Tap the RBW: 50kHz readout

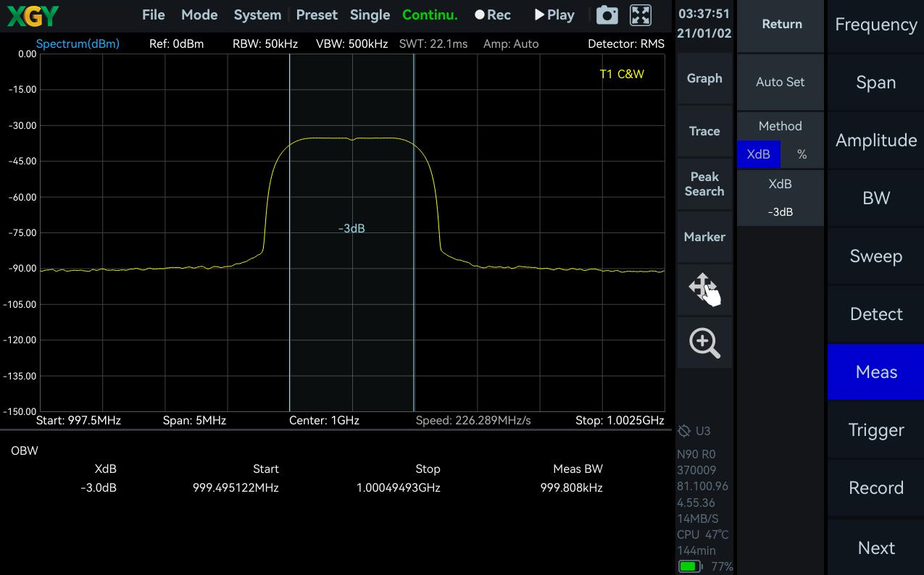(265, 43)
